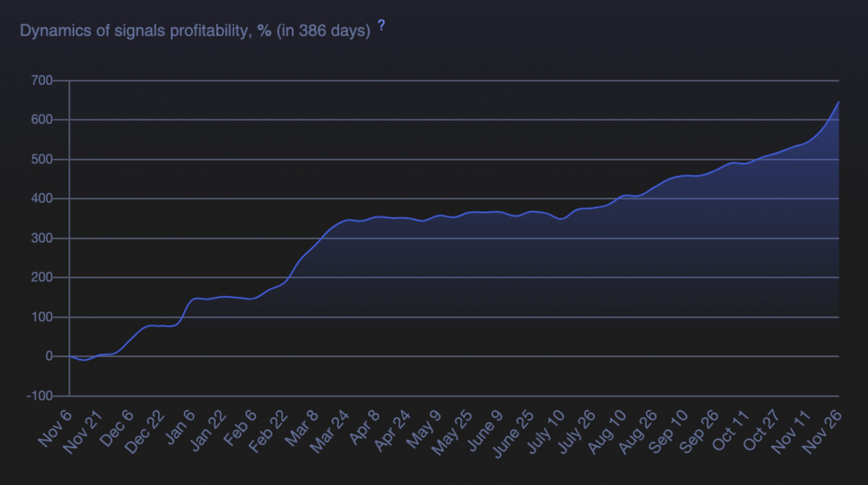The image size is (868, 485).
Task: Click the 'June 25' date label
Action: 512,434
